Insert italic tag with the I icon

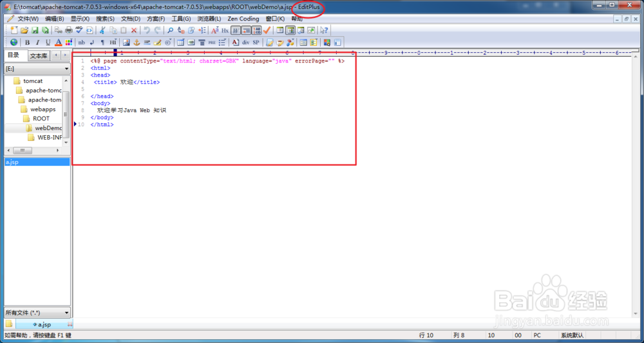tap(38, 42)
